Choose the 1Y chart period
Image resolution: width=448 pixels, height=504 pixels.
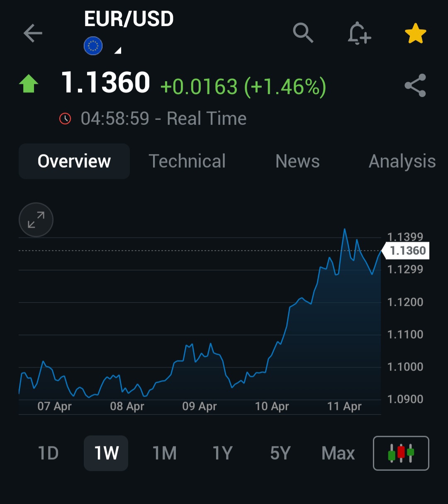[x=222, y=453]
